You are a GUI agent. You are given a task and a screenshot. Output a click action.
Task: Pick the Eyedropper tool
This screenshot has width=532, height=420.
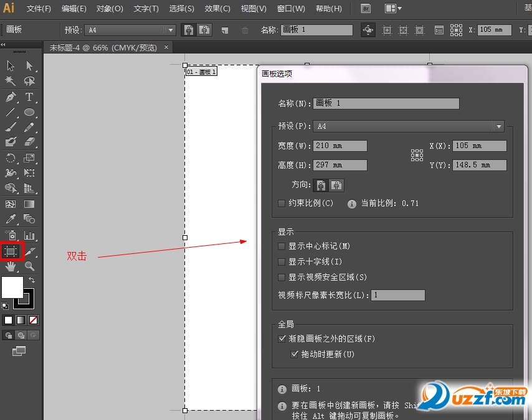[x=11, y=219]
